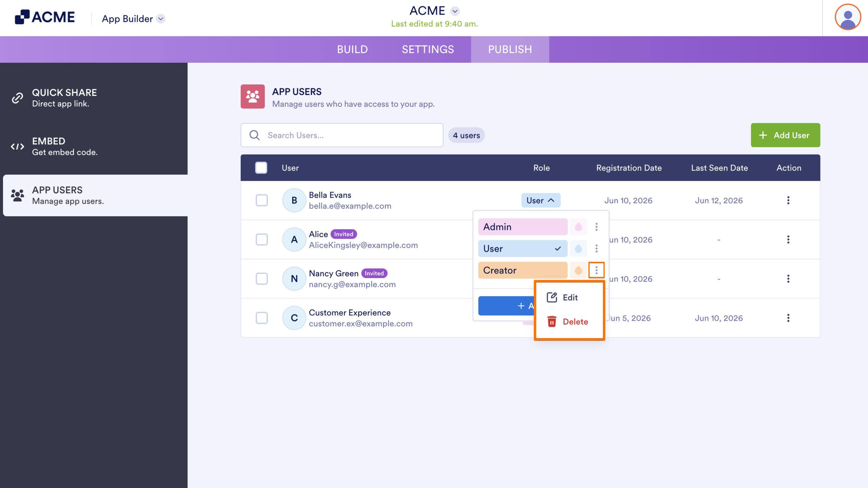
Task: Click three-dot options for Creator role
Action: [596, 270]
